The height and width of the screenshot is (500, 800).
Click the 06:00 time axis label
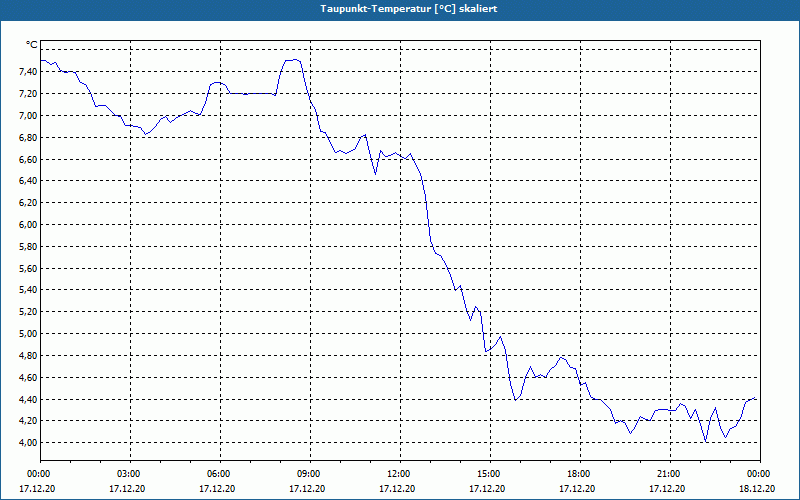pos(220,474)
